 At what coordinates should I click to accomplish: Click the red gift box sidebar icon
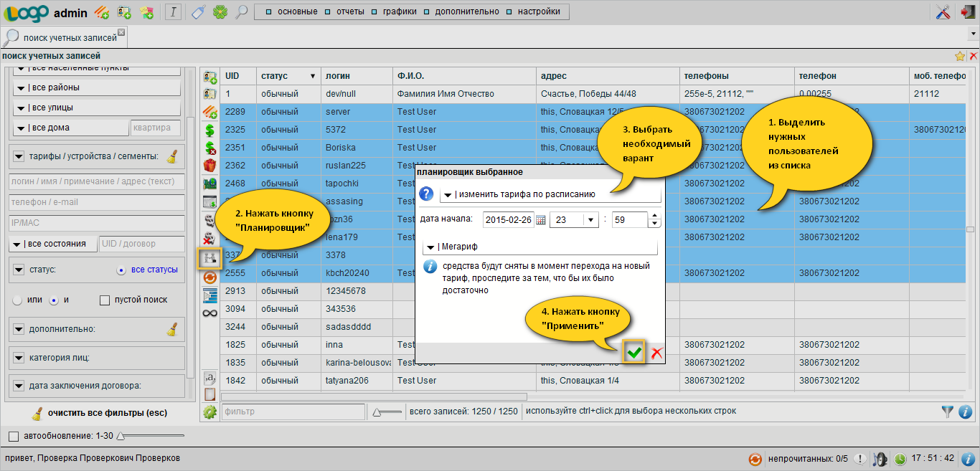tap(210, 166)
